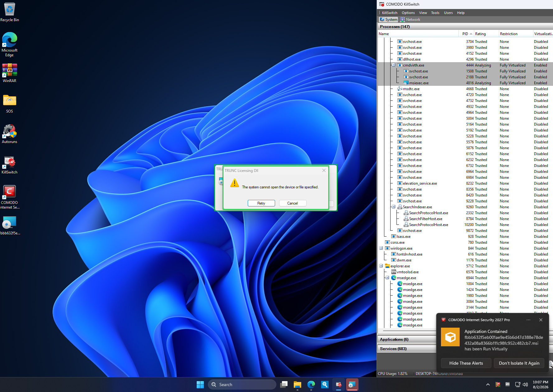The width and height of the screenshot is (553, 392).
Task: Select the COMODO Internet Security desktop shortcut
Action: tap(10, 197)
